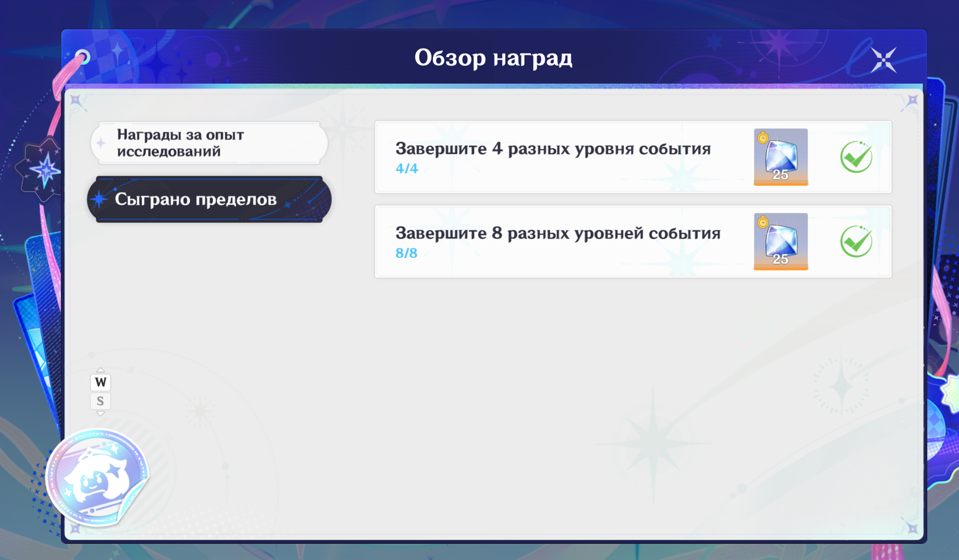The height and width of the screenshot is (560, 959).
Task: Click the green checkmark for 8 levels task
Action: (856, 241)
